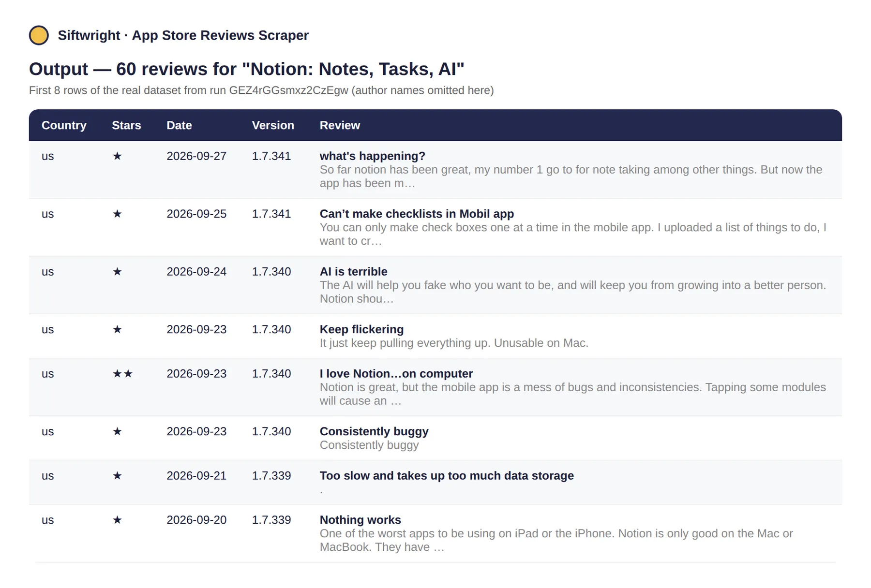The width and height of the screenshot is (871, 588).
Task: Select the Date column header
Action: tap(179, 125)
